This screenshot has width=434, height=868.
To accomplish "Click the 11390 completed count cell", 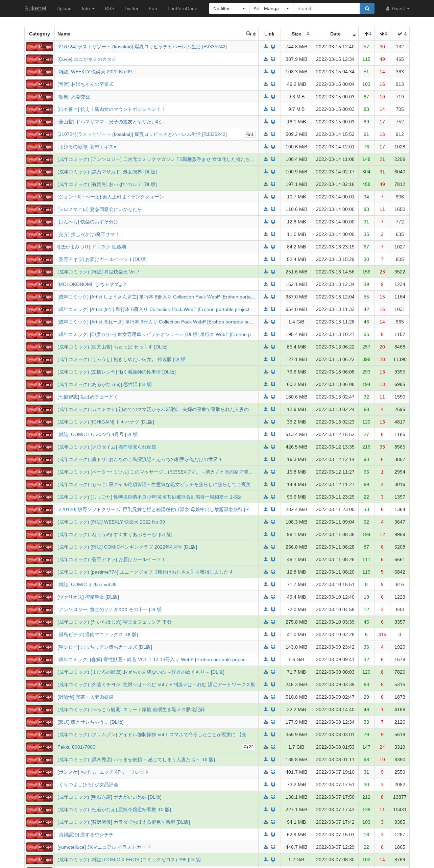I will point(400,359).
